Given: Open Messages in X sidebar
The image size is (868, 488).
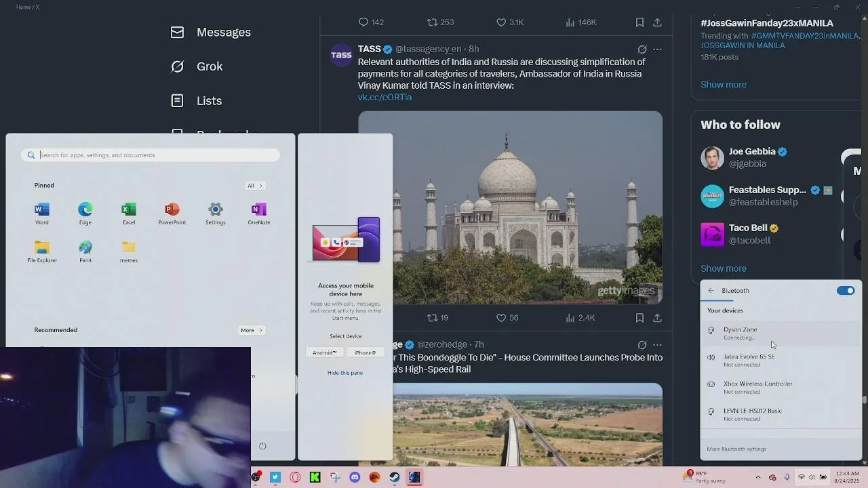Looking at the screenshot, I should [x=210, y=33].
